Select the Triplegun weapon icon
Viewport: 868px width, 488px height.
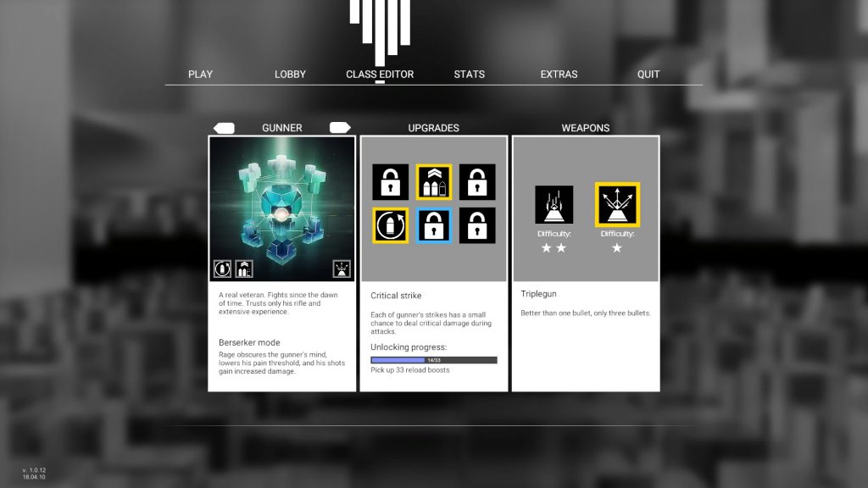[x=617, y=205]
